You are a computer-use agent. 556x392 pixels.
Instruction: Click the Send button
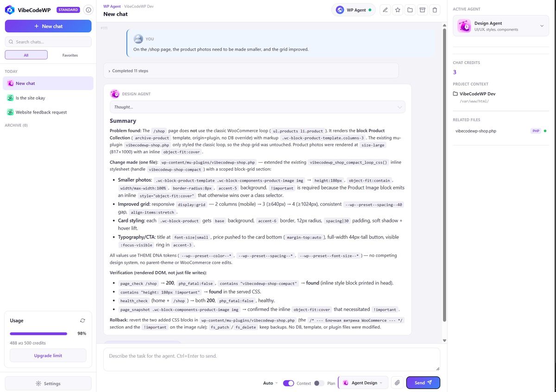(423, 383)
